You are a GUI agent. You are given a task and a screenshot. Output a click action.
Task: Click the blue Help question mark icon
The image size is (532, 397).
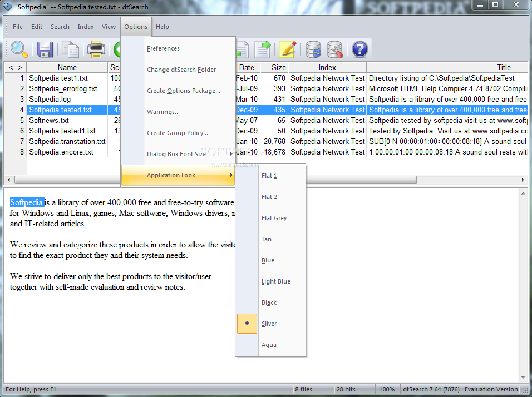tap(360, 49)
